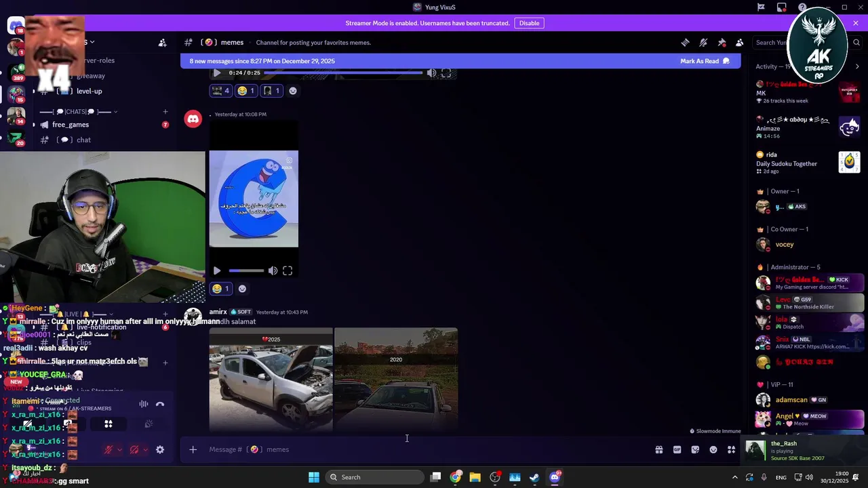
Task: Open headphone output options arrow
Action: coord(145,449)
